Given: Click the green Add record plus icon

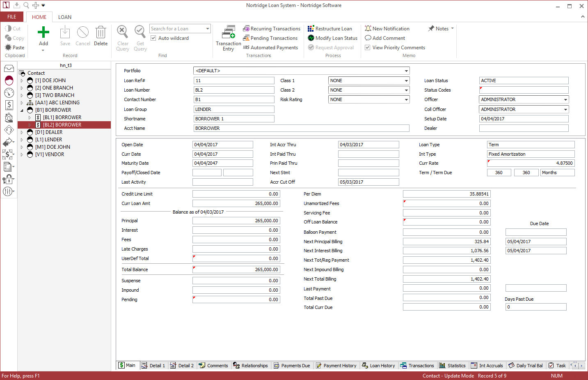Looking at the screenshot, I should (x=43, y=32).
